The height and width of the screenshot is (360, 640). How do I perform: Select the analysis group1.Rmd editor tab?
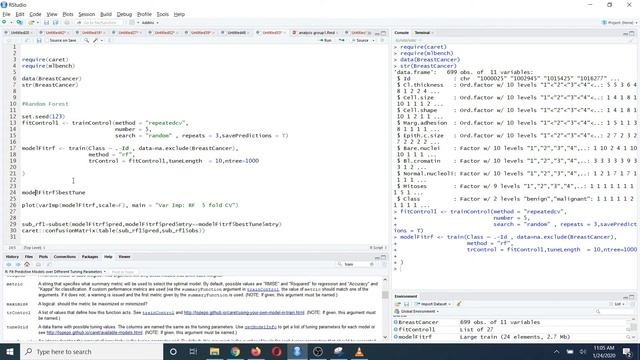coord(316,32)
